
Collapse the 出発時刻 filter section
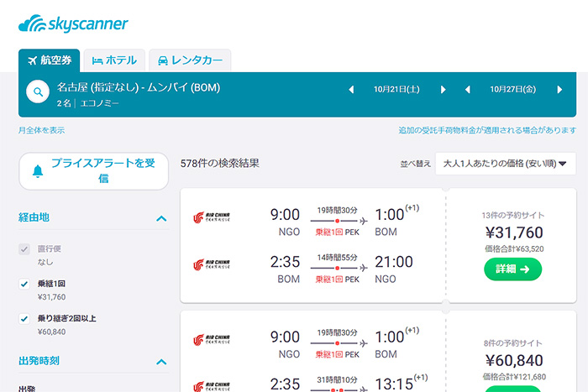(x=161, y=362)
